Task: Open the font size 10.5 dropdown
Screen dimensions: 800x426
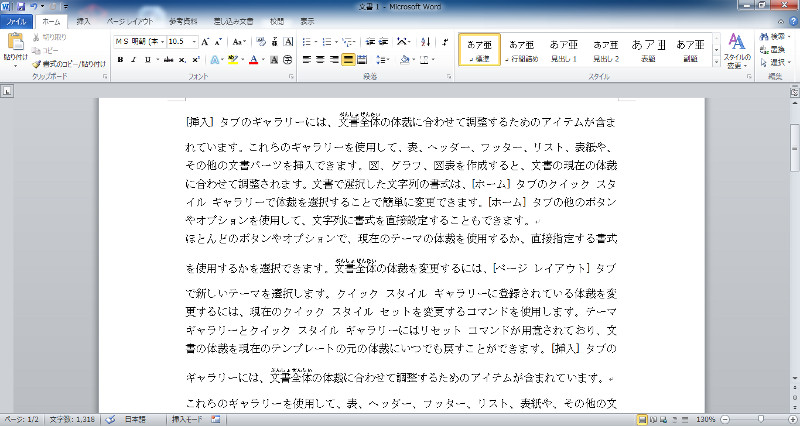Action: point(194,42)
